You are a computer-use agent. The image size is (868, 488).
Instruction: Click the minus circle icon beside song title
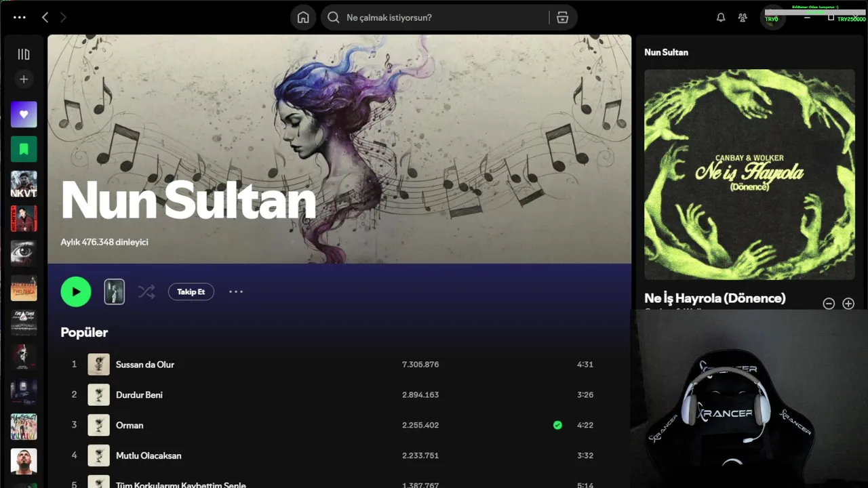click(x=829, y=304)
